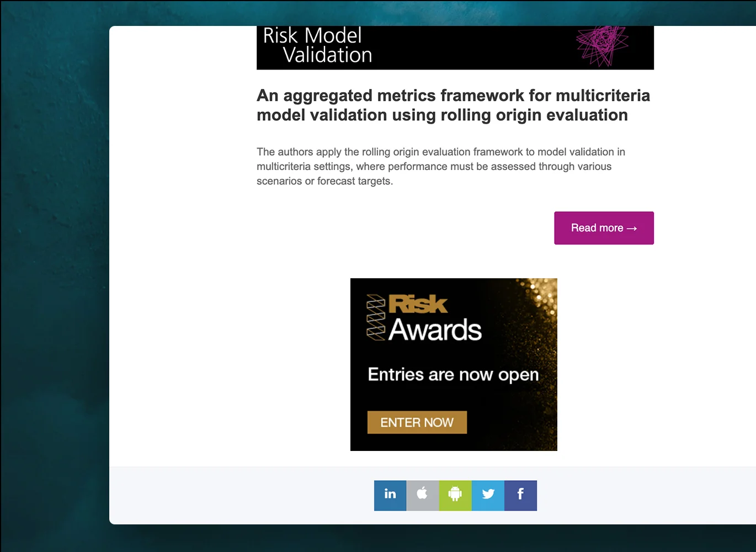Click the grey footer bar left of LinkedIn
Screen dimensions: 756x552
[237, 495]
